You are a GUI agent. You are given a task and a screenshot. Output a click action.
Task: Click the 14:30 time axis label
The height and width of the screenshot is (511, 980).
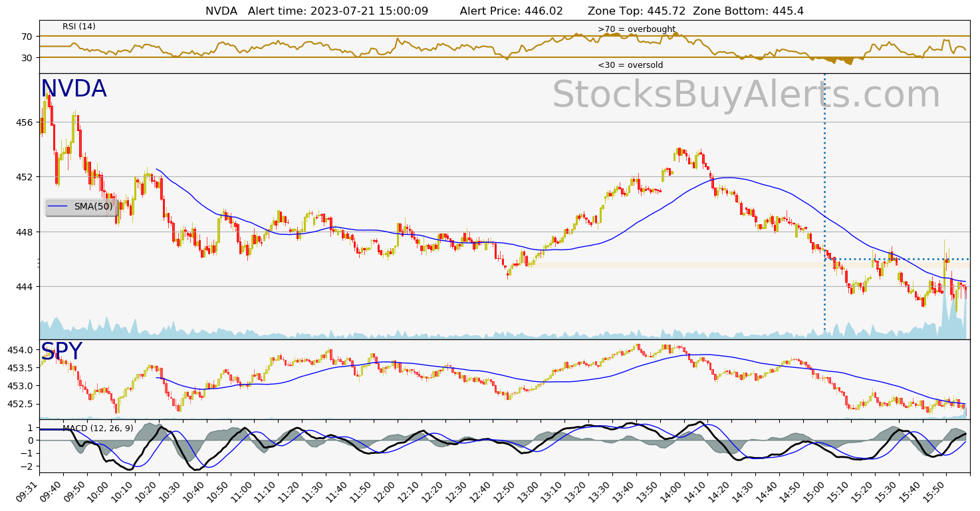pyautogui.click(x=745, y=490)
